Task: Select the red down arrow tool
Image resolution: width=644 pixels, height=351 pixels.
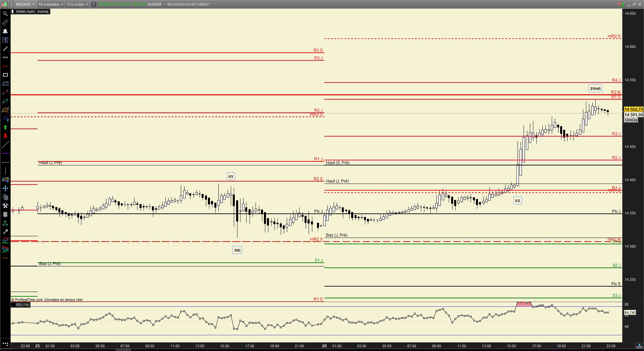Action: pyautogui.click(x=5, y=136)
